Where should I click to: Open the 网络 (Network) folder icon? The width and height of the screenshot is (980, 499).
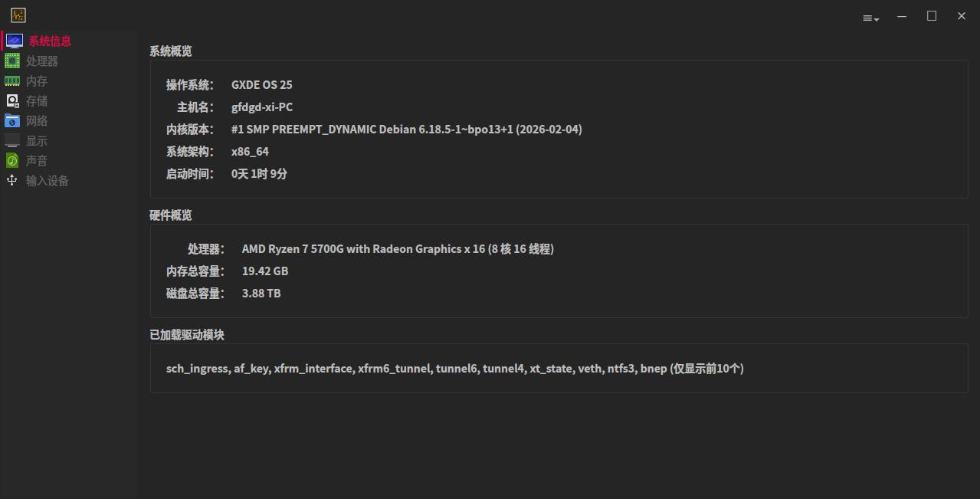tap(12, 120)
